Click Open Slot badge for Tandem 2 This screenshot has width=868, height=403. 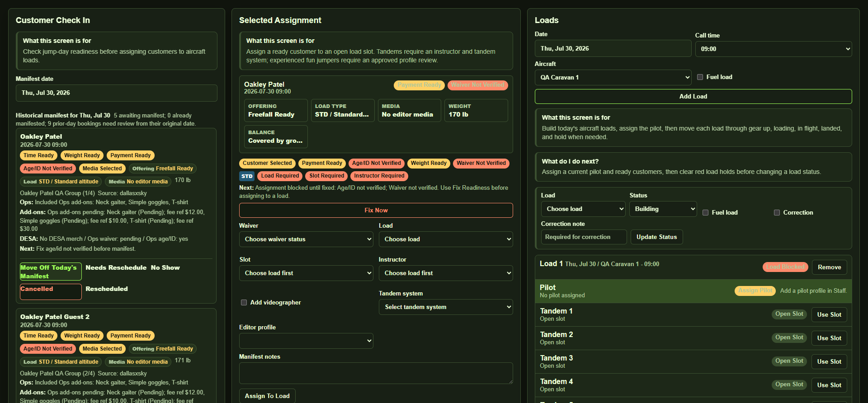pos(789,337)
